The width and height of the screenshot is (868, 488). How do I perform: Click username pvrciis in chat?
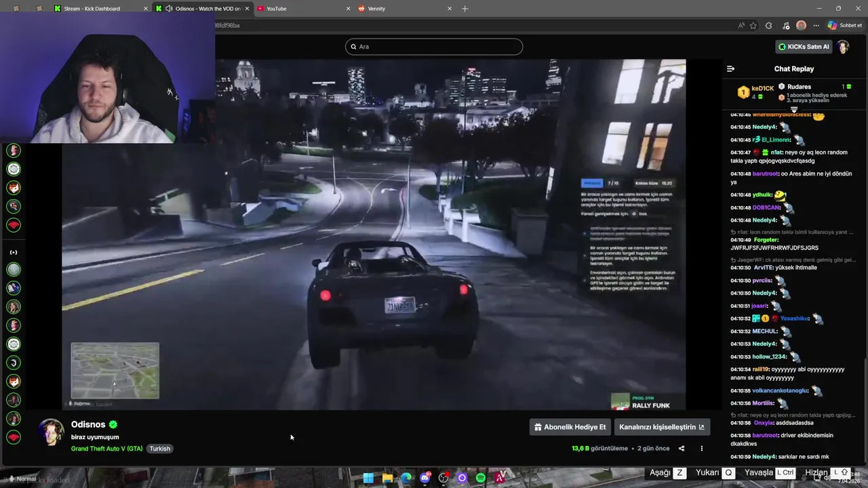click(762, 281)
